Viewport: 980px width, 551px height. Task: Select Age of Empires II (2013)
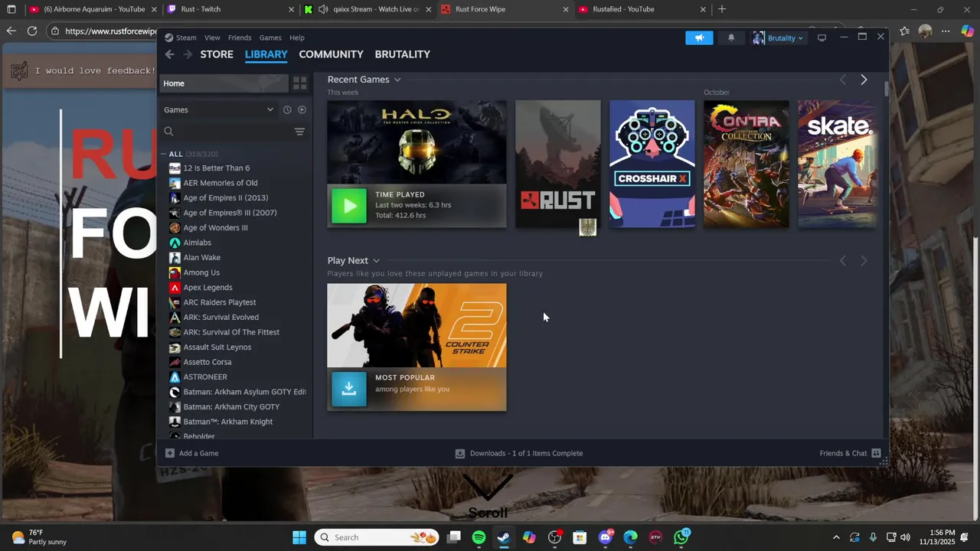coord(225,197)
